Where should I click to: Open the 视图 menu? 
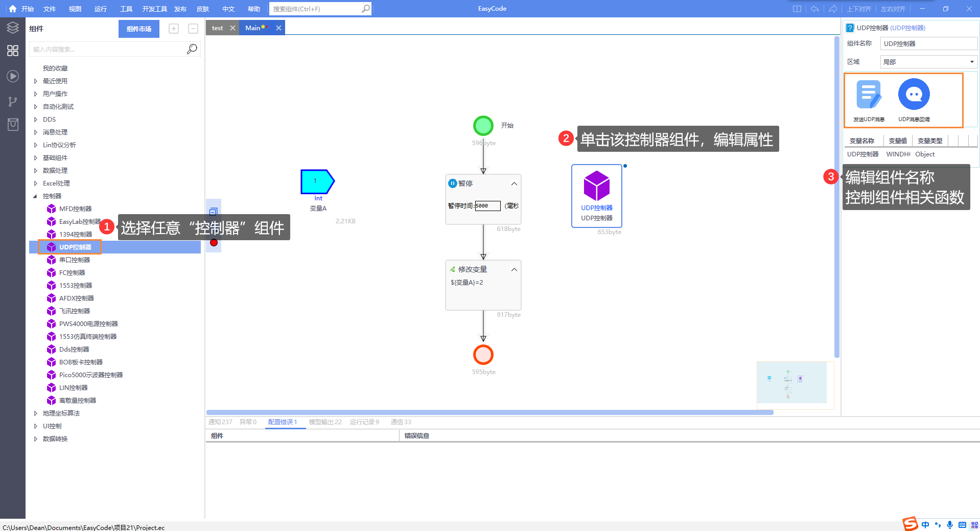(x=75, y=9)
